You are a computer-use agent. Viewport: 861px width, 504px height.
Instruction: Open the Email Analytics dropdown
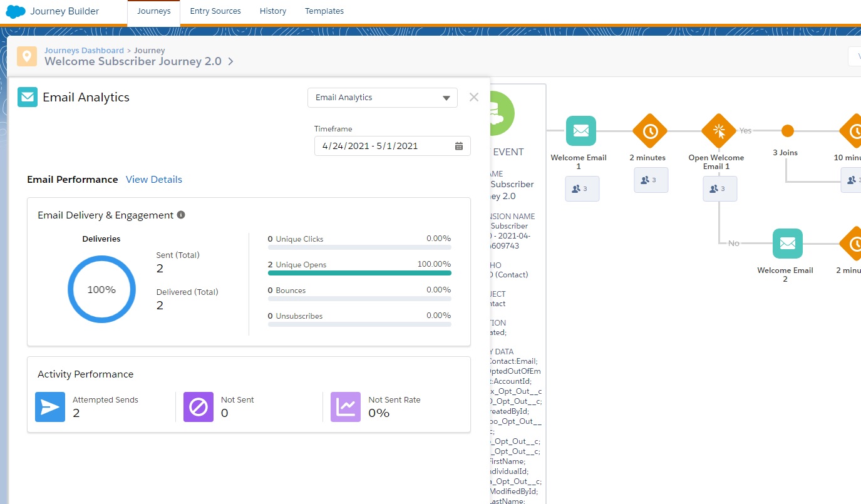click(x=383, y=98)
